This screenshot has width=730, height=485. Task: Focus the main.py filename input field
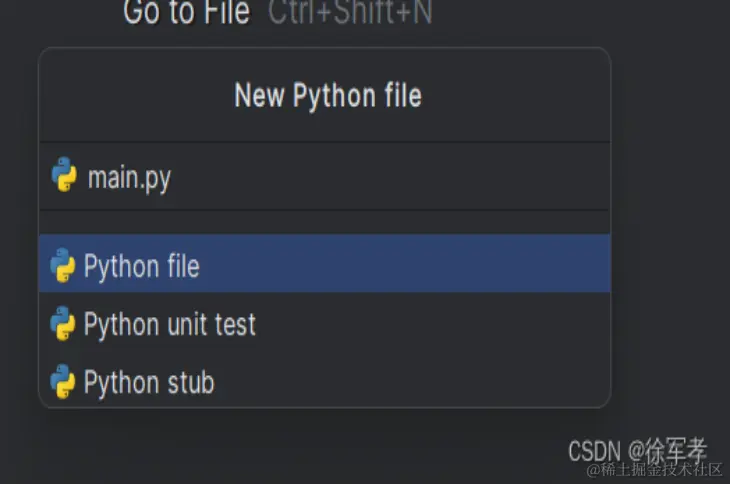pyautogui.click(x=324, y=176)
